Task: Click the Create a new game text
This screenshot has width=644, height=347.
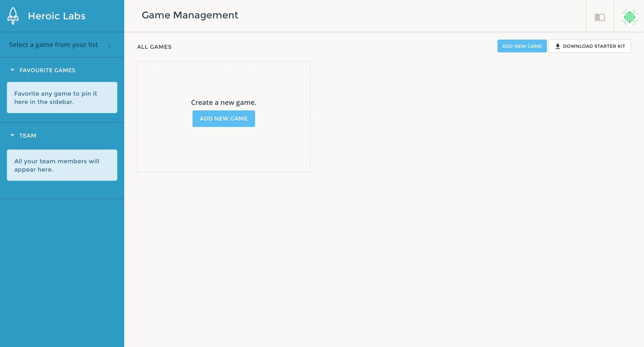Action: coord(224,102)
